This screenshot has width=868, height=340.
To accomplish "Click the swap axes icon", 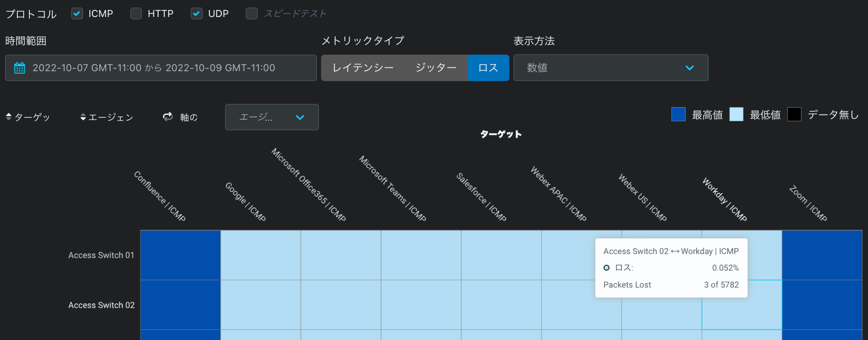I will (x=168, y=117).
